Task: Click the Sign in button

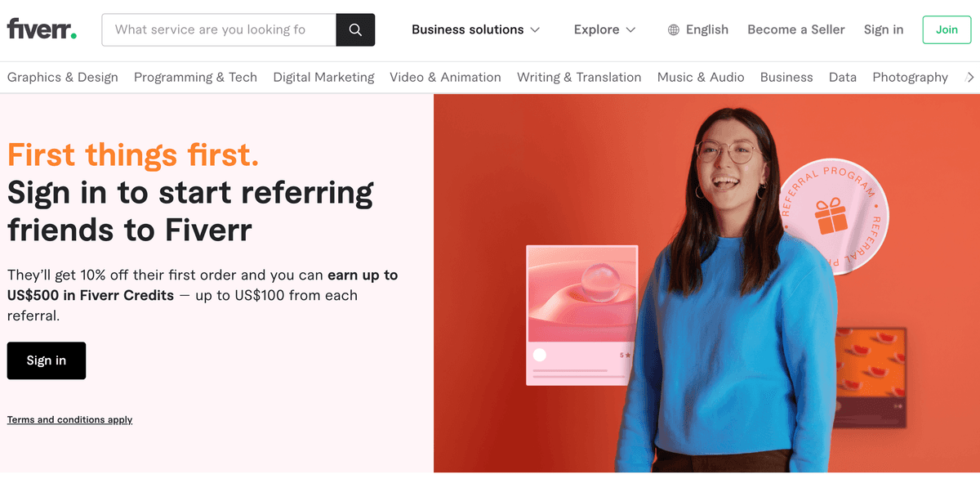Action: pyautogui.click(x=46, y=360)
